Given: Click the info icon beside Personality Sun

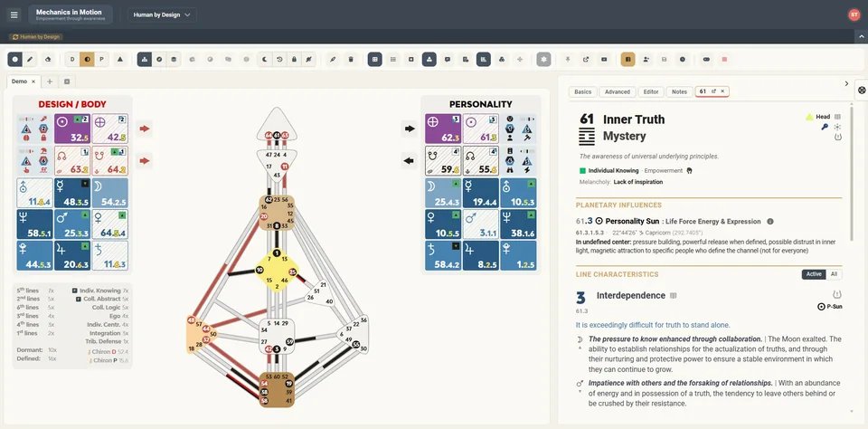Looking at the screenshot, I should [769, 222].
